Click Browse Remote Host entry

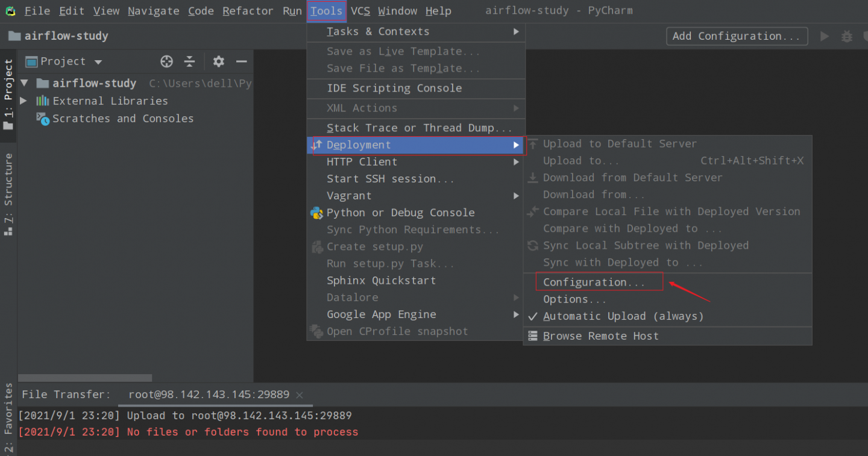(600, 336)
